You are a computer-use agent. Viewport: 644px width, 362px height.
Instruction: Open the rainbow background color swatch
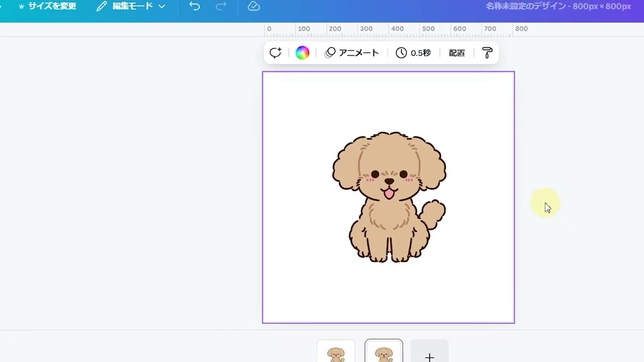pyautogui.click(x=302, y=53)
